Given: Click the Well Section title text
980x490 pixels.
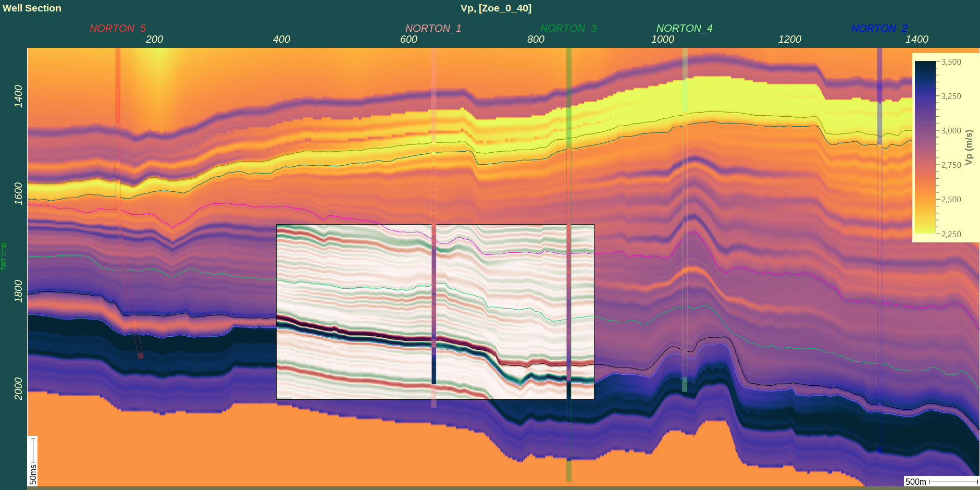Looking at the screenshot, I should (32, 8).
